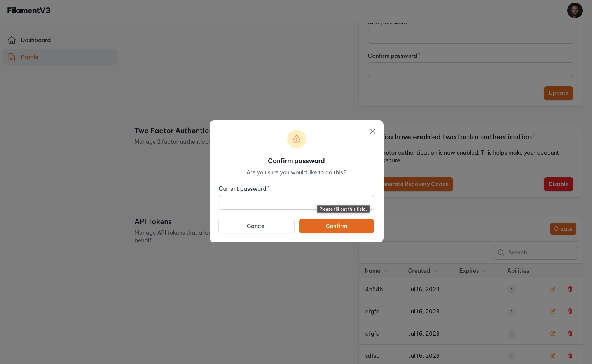Image resolution: width=592 pixels, height=364 pixels.
Task: Click the edit pencil icon beside sdfsd
Action: point(553,355)
